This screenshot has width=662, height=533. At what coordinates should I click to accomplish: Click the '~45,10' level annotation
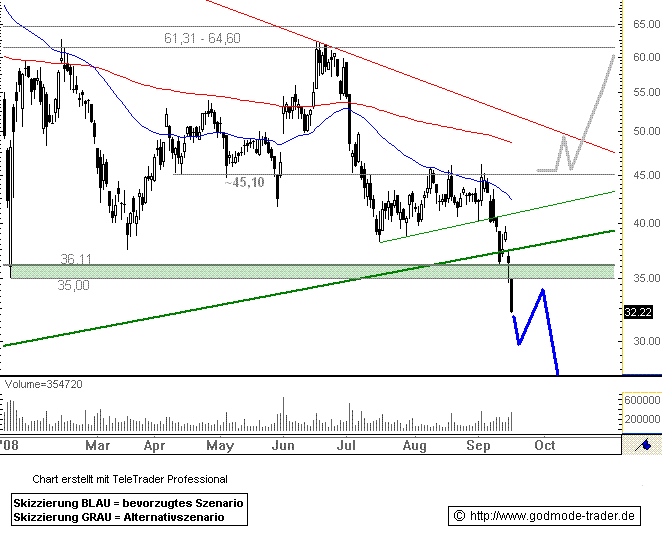point(245,182)
